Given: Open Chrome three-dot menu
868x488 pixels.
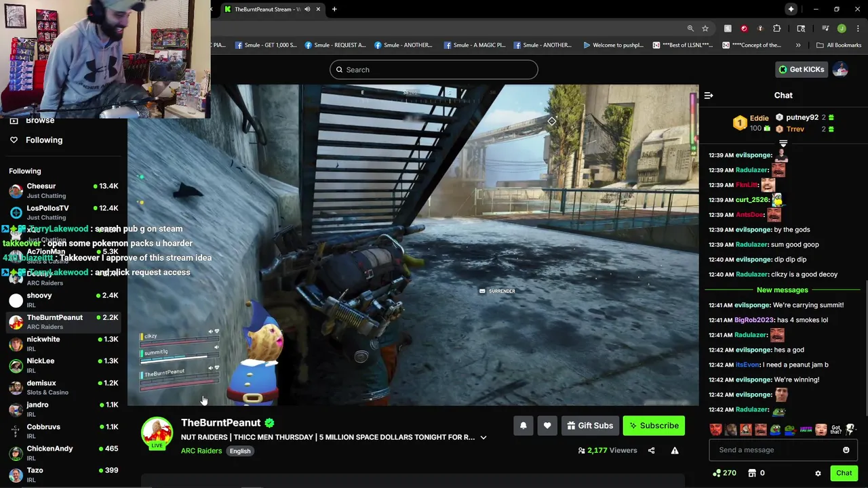Looking at the screenshot, I should click(858, 28).
